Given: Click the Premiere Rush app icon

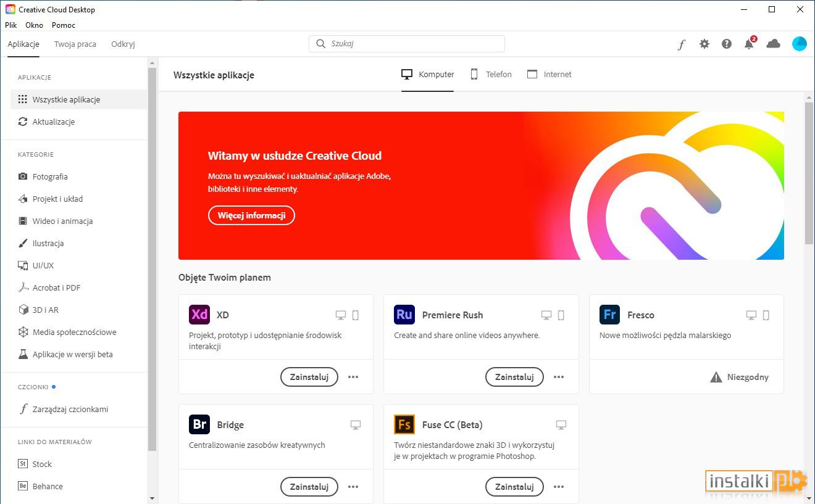Looking at the screenshot, I should [404, 315].
